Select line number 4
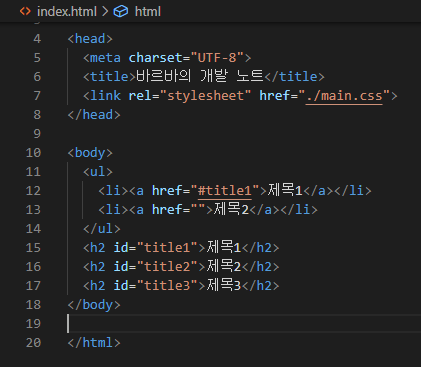 (x=37, y=39)
